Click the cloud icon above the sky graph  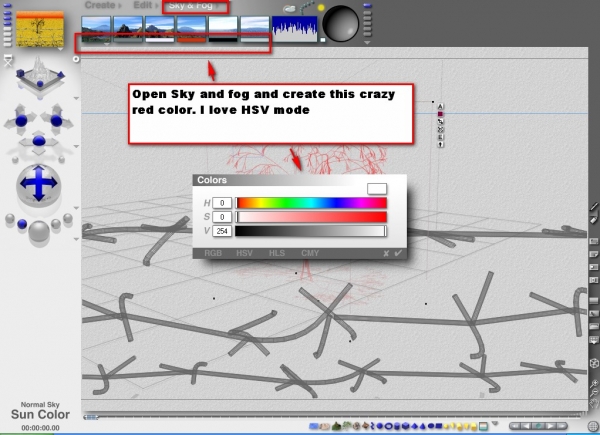pos(290,8)
